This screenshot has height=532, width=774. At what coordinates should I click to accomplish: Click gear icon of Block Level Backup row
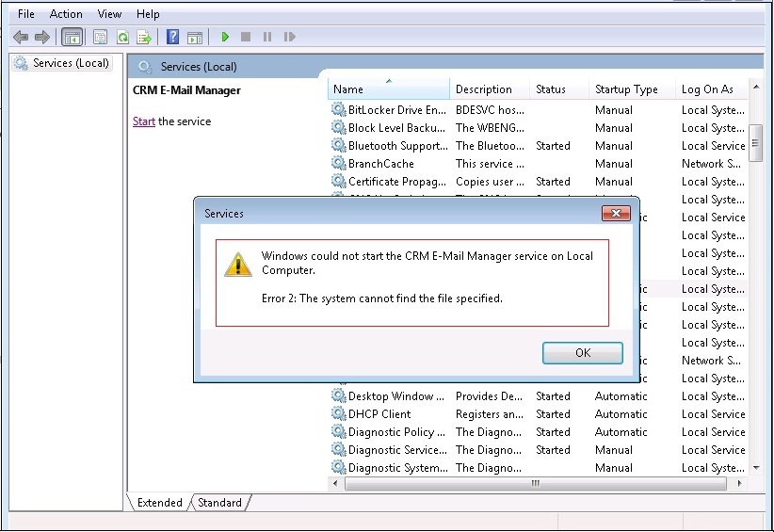338,127
